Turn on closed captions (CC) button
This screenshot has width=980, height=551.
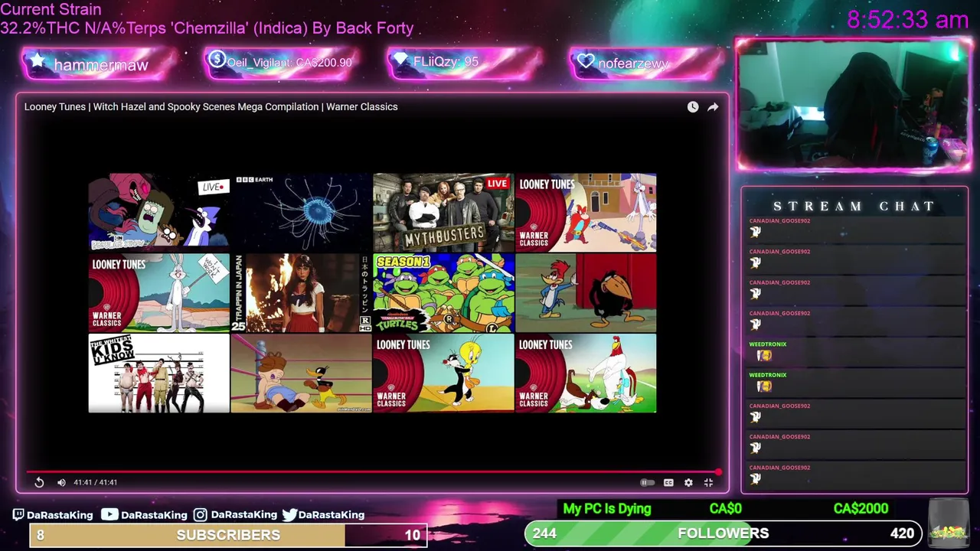(x=668, y=482)
